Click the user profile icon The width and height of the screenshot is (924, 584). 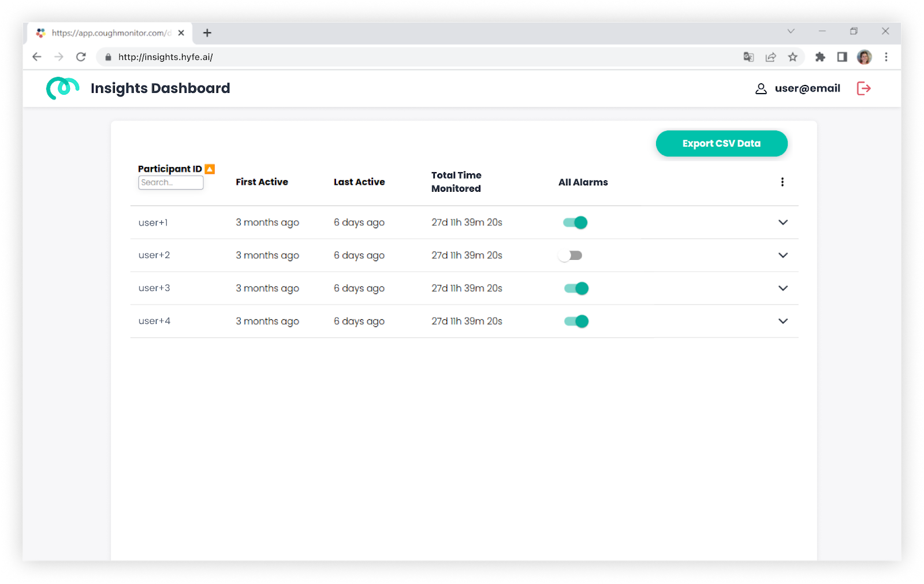(x=761, y=88)
